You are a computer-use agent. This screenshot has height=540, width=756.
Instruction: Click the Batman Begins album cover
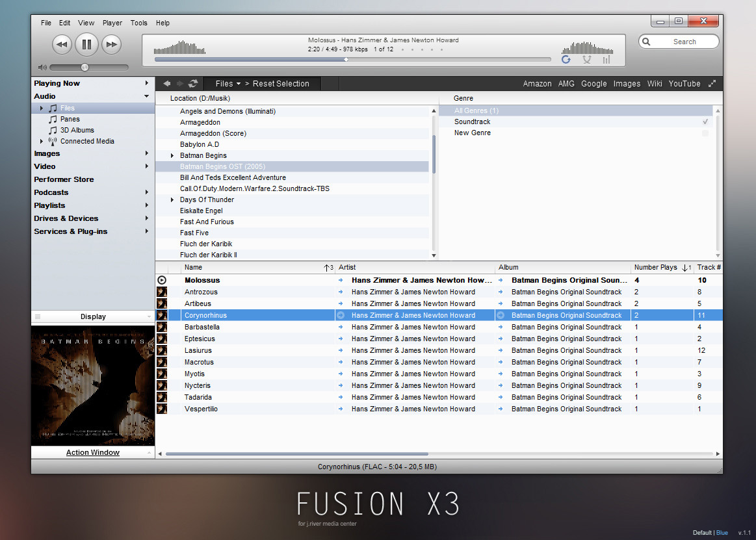coord(92,386)
